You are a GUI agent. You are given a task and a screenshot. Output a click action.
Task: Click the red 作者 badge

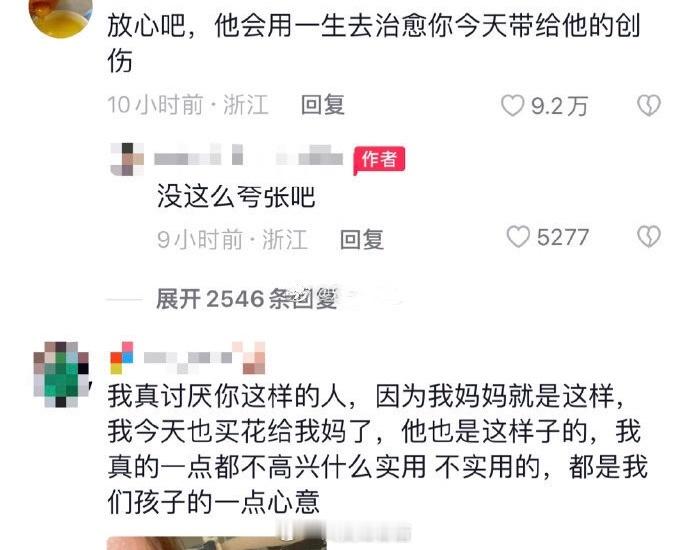pyautogui.click(x=379, y=160)
